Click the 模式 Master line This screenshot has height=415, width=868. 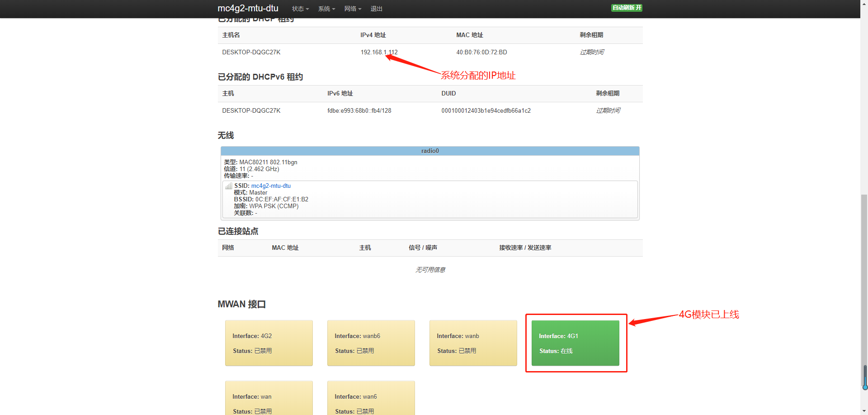pyautogui.click(x=250, y=192)
